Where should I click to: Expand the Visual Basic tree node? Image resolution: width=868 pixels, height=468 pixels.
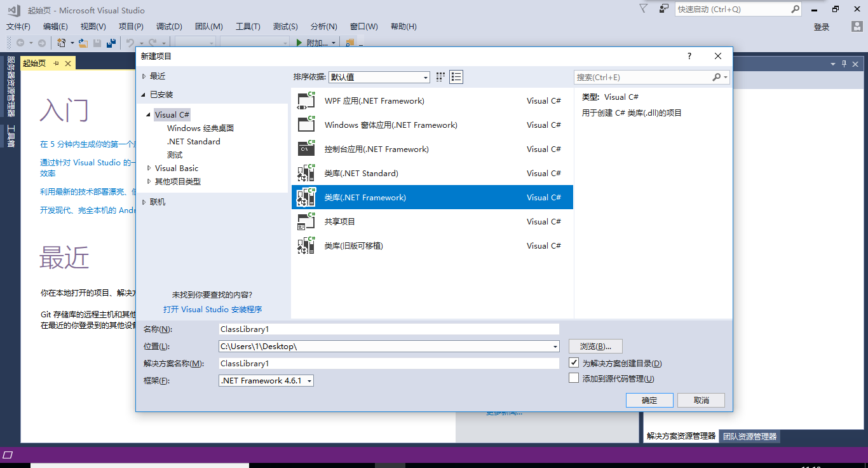point(149,169)
